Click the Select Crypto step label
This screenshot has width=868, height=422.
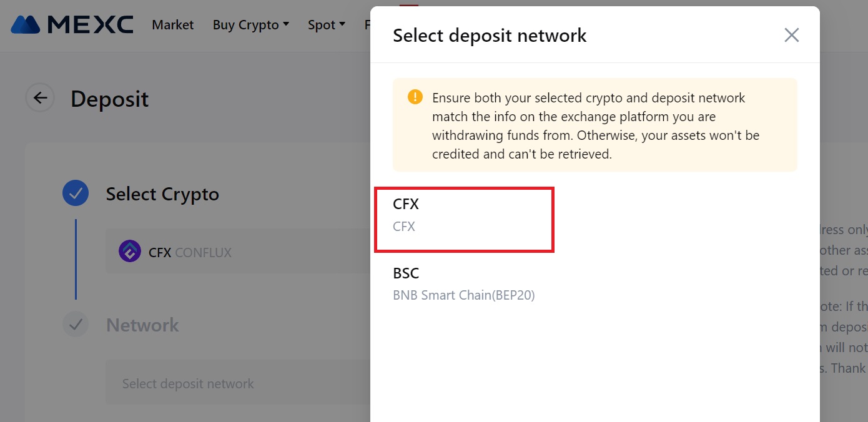tap(163, 194)
